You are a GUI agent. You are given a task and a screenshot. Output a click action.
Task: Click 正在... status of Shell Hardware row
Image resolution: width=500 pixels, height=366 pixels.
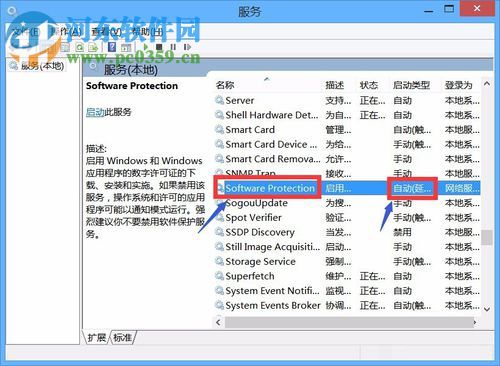tap(372, 115)
